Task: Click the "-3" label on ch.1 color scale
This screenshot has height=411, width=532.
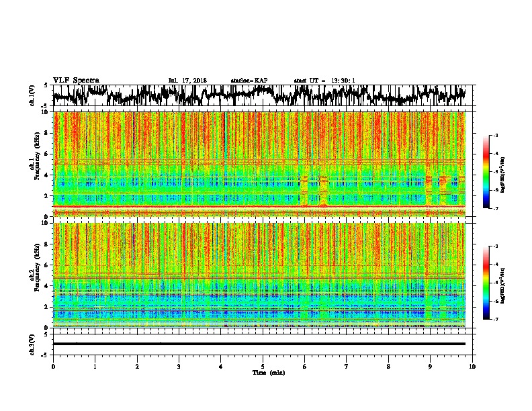Action: pyautogui.click(x=495, y=136)
